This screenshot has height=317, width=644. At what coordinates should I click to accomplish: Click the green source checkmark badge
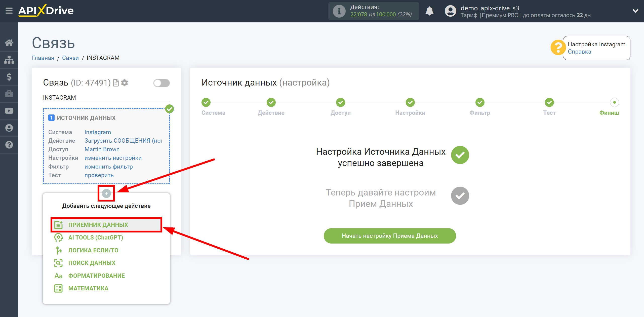(170, 109)
